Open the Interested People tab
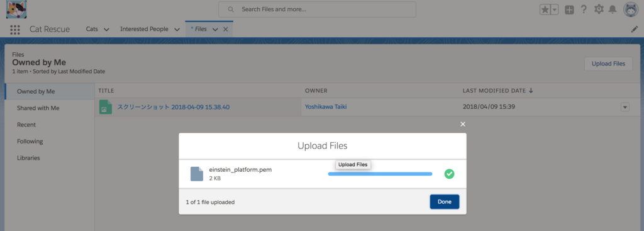This screenshot has height=231, width=644. click(x=144, y=29)
